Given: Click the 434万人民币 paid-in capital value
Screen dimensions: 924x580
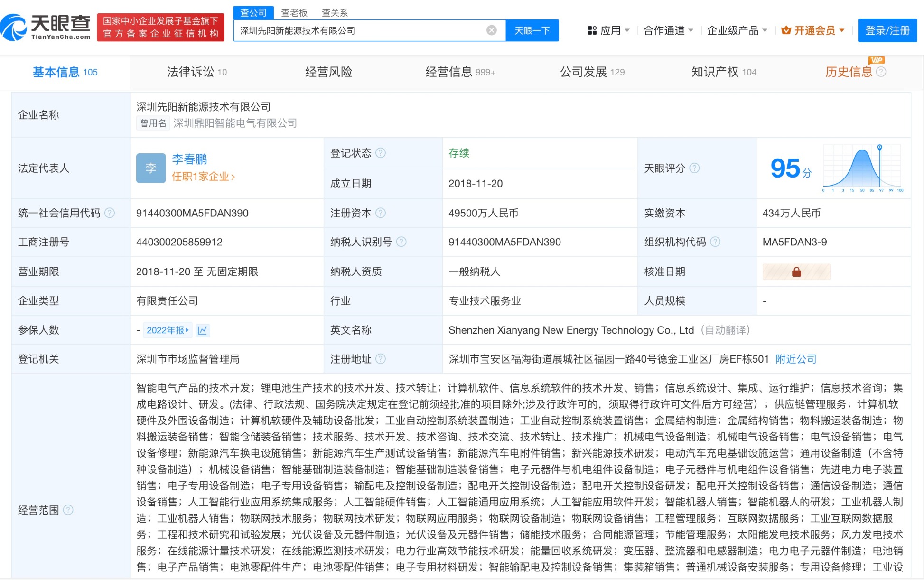Looking at the screenshot, I should 791,213.
